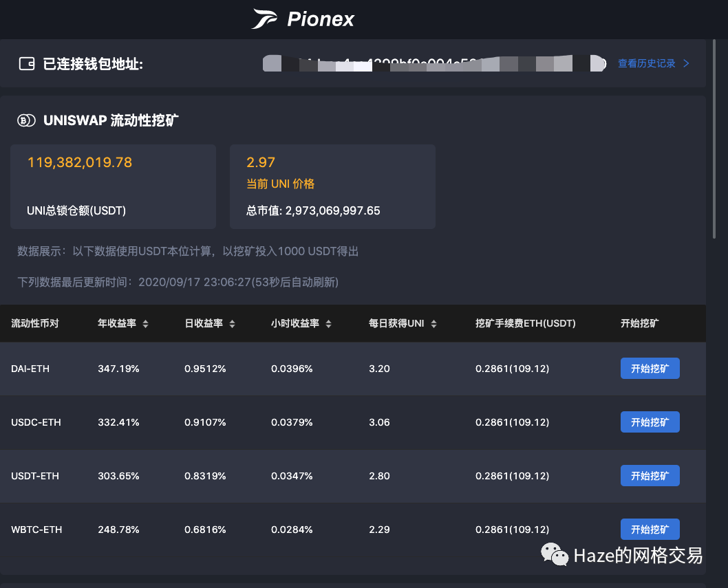Click the blurred wallet address field

[434, 63]
